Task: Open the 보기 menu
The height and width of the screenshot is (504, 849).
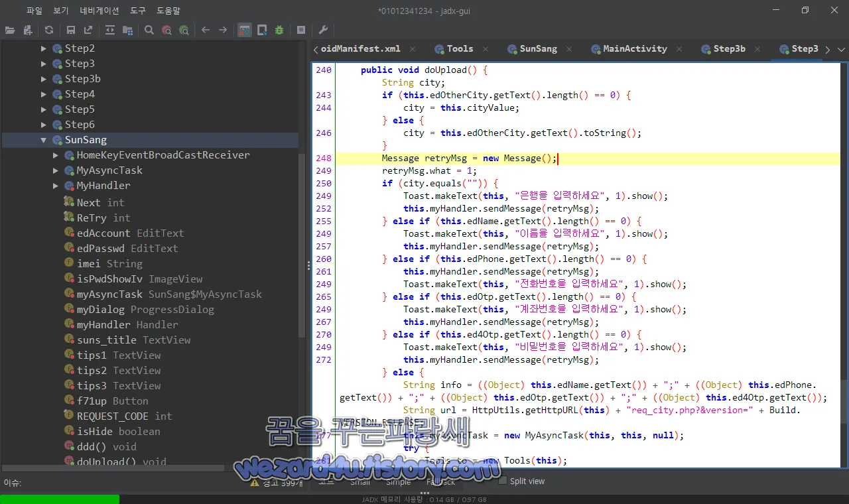Action: 61,11
